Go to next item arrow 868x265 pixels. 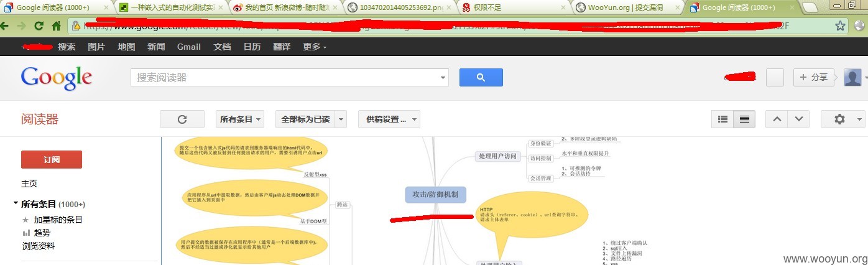tap(799, 119)
